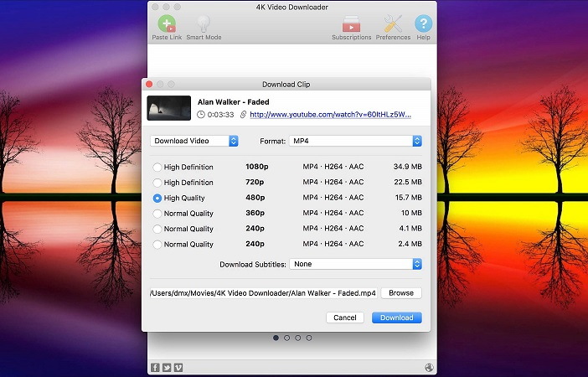Click the 10 MB file size text

[x=411, y=213]
